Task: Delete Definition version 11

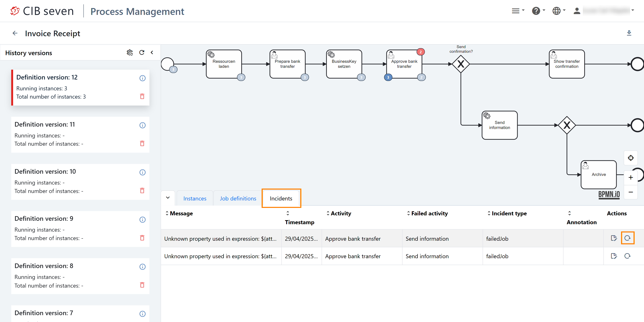Action: pos(142,143)
